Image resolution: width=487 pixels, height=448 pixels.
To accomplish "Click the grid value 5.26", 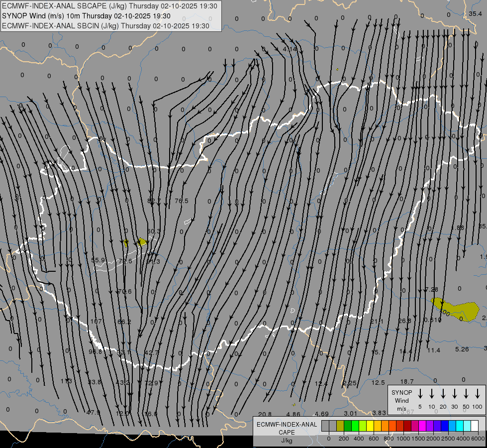I will coord(462,349).
